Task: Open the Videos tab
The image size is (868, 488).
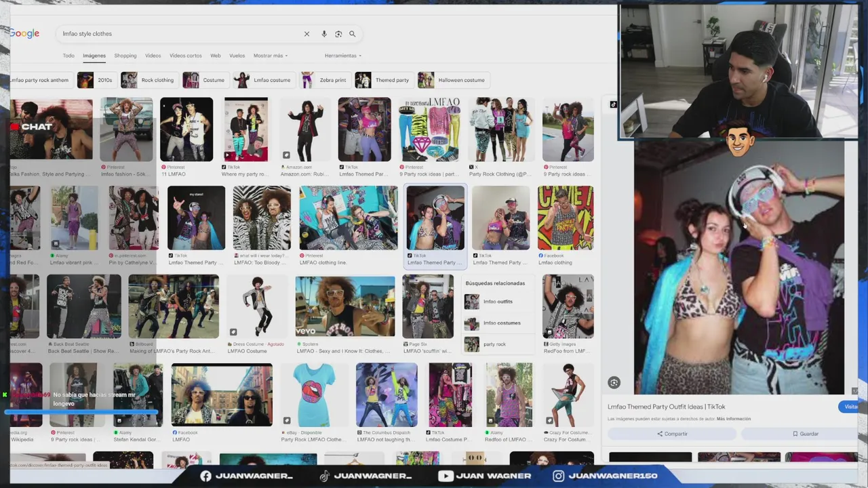Action: coord(153,56)
